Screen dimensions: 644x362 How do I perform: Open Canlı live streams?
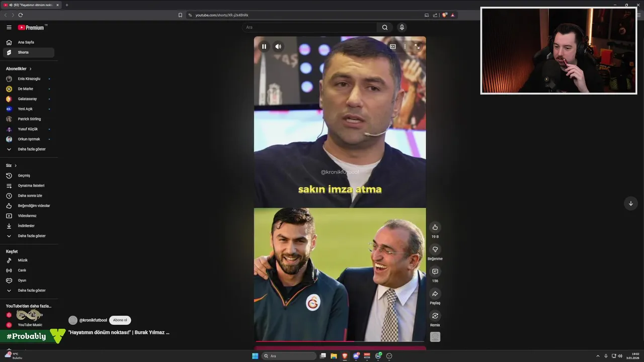click(x=29, y=270)
